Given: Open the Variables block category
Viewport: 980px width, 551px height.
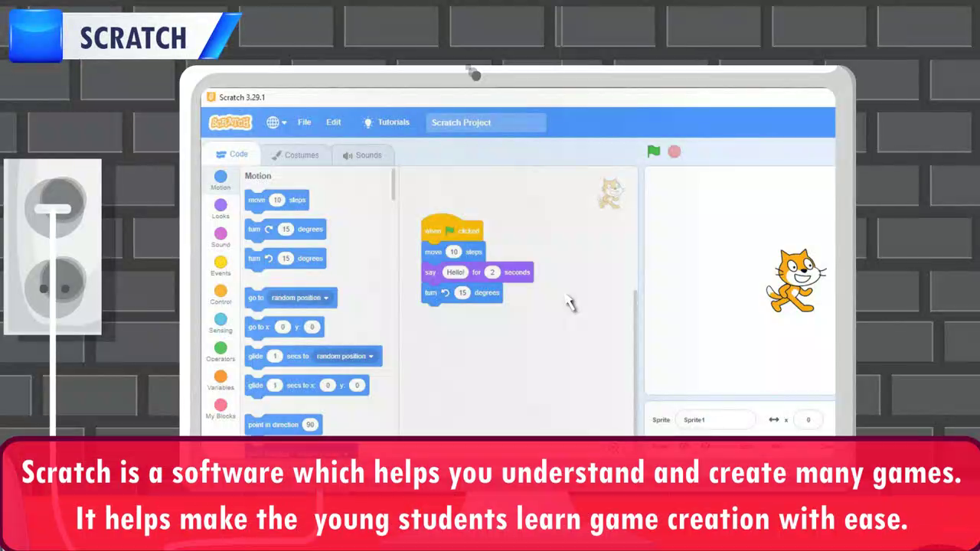Looking at the screenshot, I should pos(220,377).
